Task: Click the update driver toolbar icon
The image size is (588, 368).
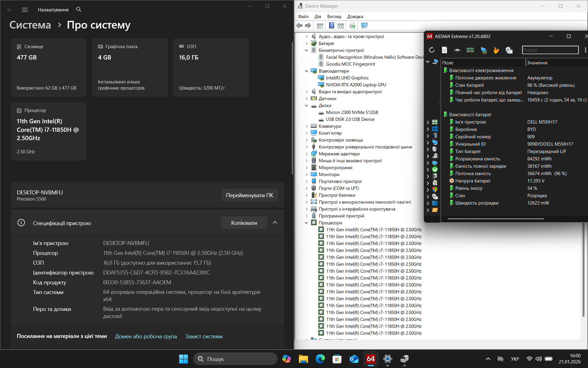Action: (x=352, y=26)
